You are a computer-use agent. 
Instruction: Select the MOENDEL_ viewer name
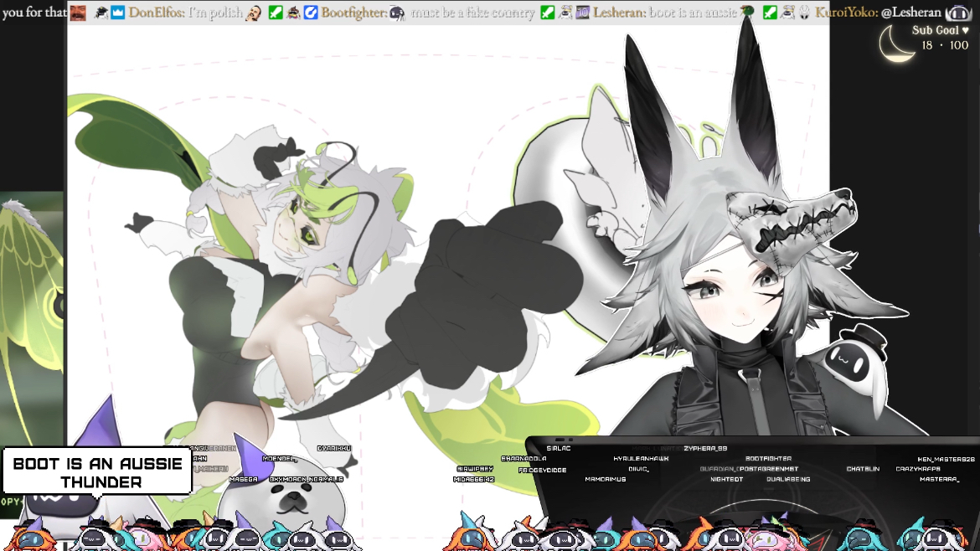tap(279, 459)
